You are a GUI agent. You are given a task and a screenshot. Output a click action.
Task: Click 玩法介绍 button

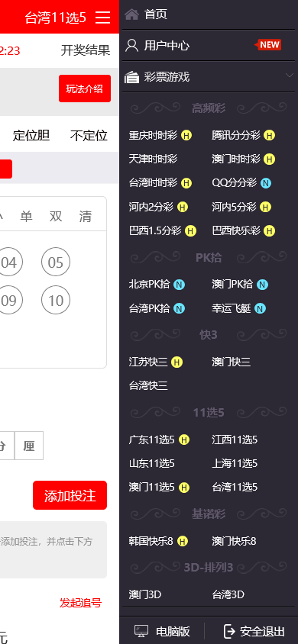click(85, 89)
